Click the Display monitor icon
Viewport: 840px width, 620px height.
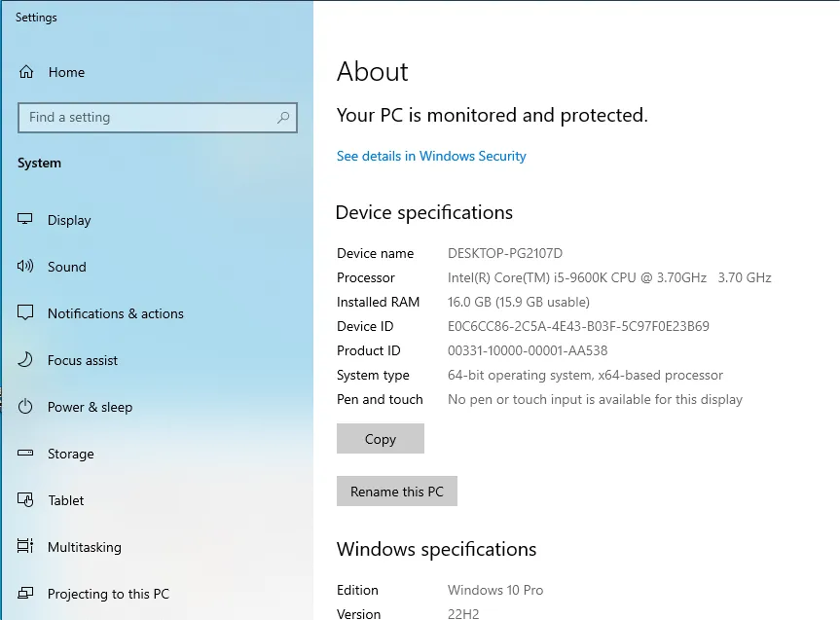(x=26, y=220)
